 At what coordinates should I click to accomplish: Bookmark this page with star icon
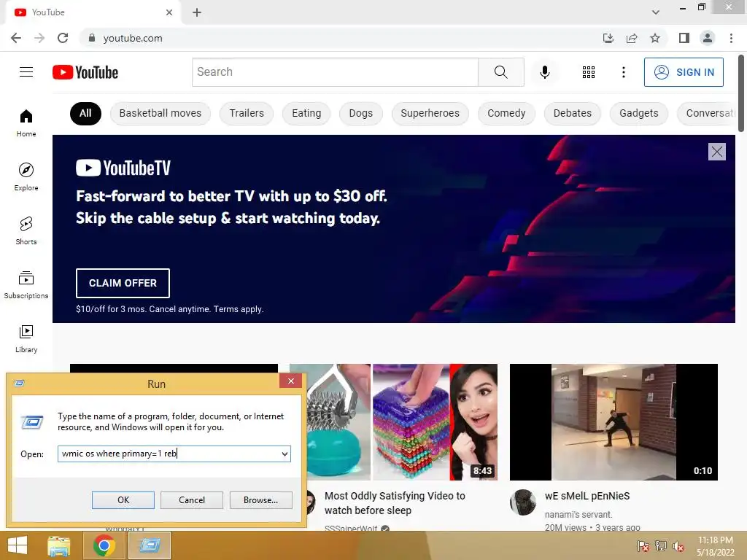(655, 38)
